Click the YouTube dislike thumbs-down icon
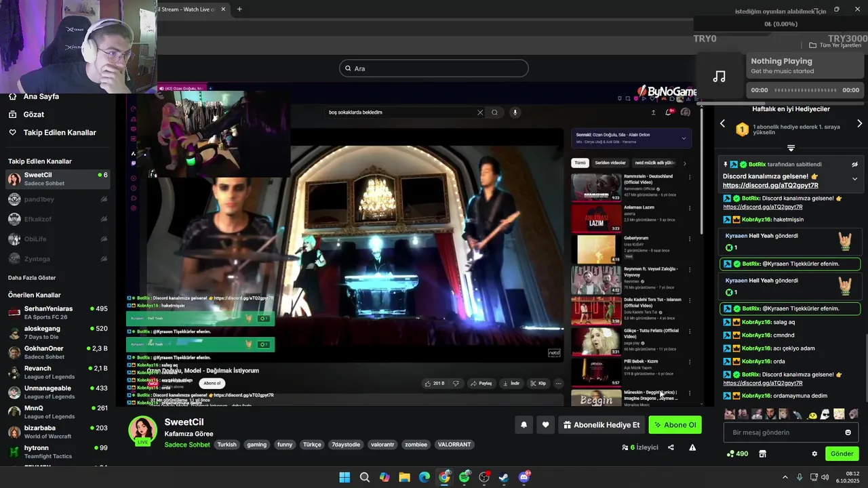 click(456, 383)
